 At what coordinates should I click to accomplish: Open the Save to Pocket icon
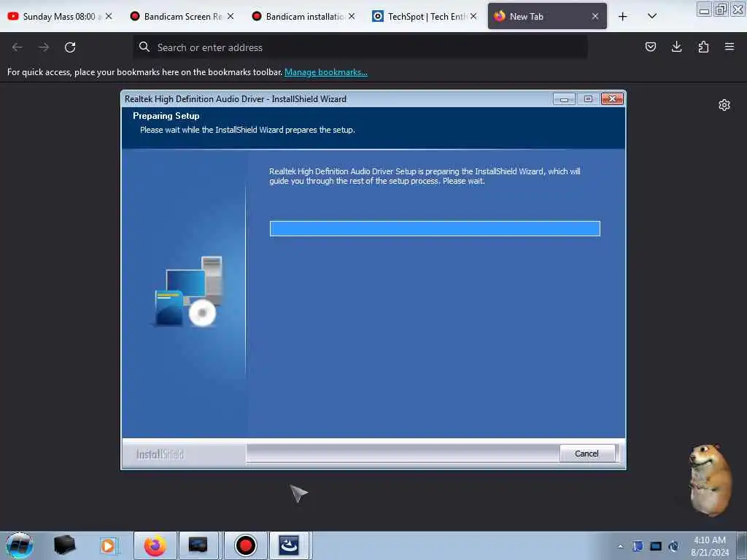(650, 47)
